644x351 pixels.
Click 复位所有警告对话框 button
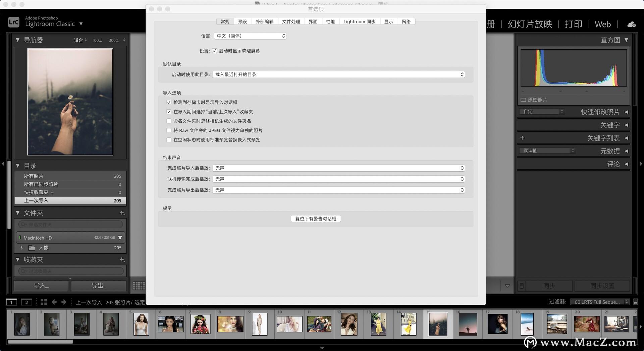pos(316,219)
